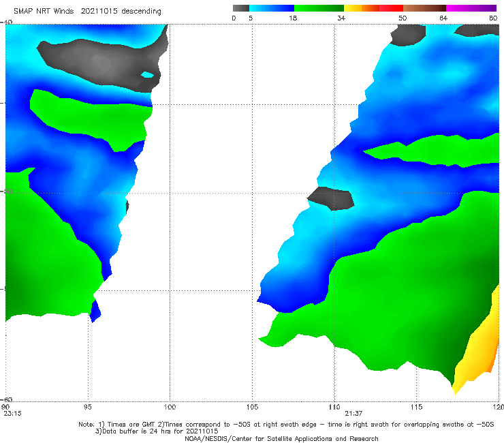This screenshot has width=504, height=443.
Task: Click the red segment of the color scale
Action: (391, 8)
